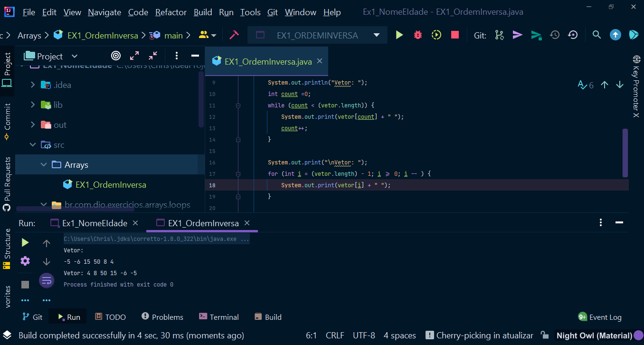
Task: Collapse the br.com.dio.exercicios.arrays.loops package
Action: click(44, 205)
